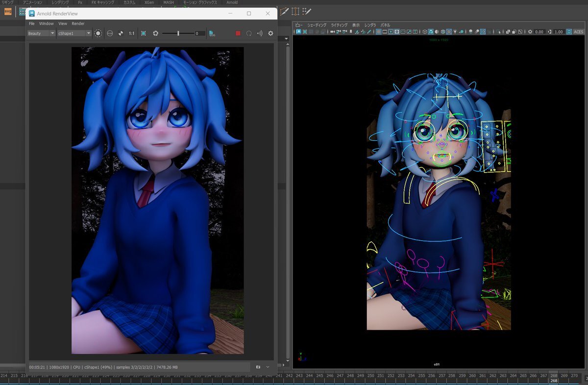
Task: Toggle the viewport lighting bulb icon
Action: pos(455,32)
